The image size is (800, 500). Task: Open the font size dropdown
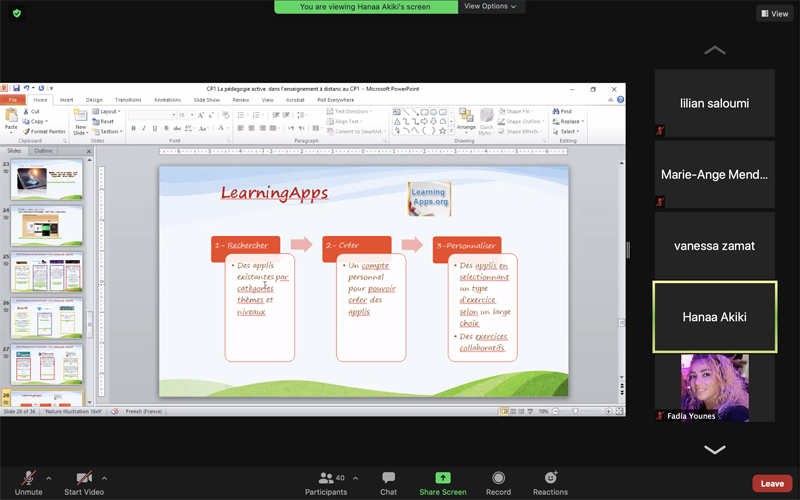tap(192, 115)
